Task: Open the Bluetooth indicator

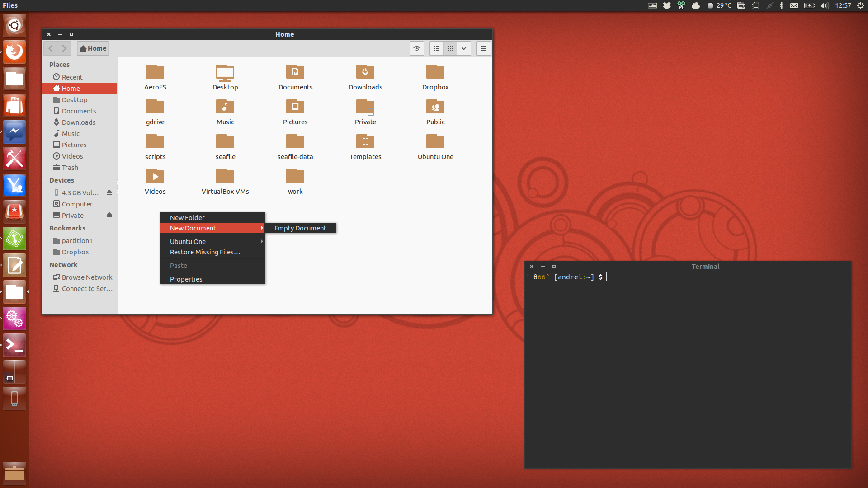Action: 782,5
